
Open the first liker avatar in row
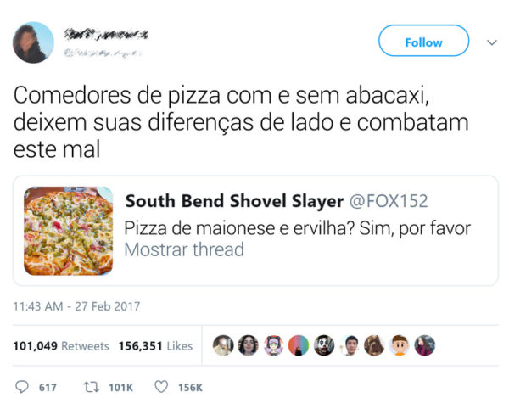click(x=223, y=345)
